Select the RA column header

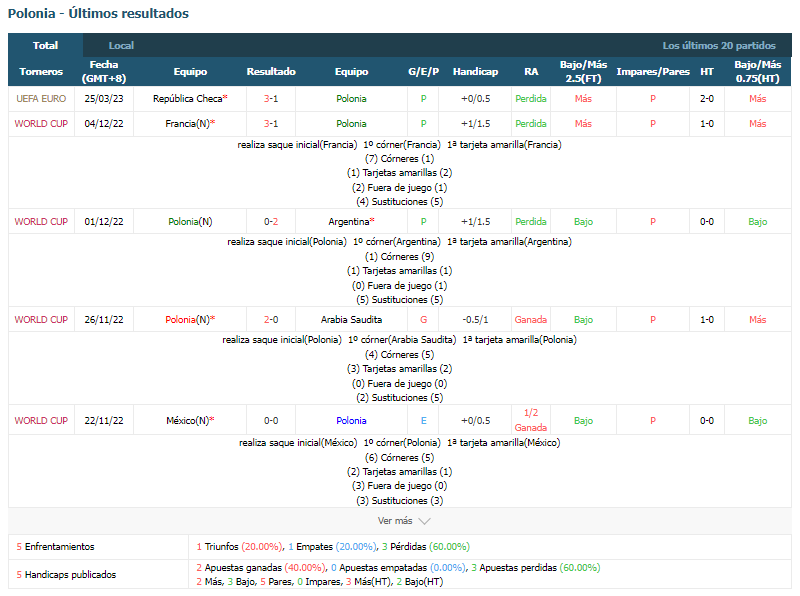click(531, 71)
